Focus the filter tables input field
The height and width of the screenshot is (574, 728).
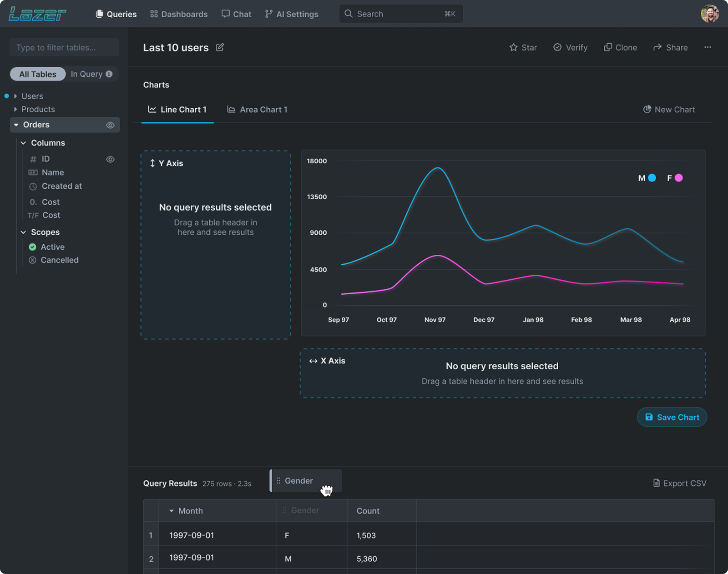click(x=64, y=47)
